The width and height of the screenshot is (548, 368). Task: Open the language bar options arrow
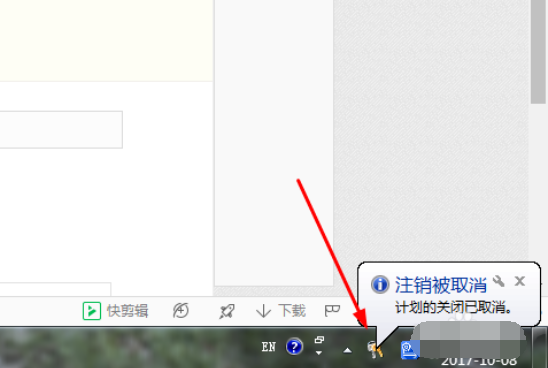coord(319,353)
